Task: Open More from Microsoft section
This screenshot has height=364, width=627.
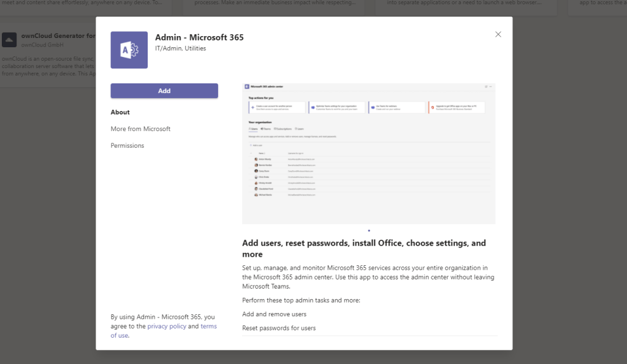Action: [x=140, y=129]
